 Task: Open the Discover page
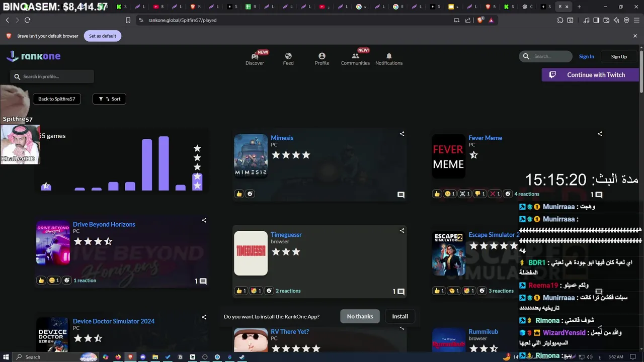(255, 59)
